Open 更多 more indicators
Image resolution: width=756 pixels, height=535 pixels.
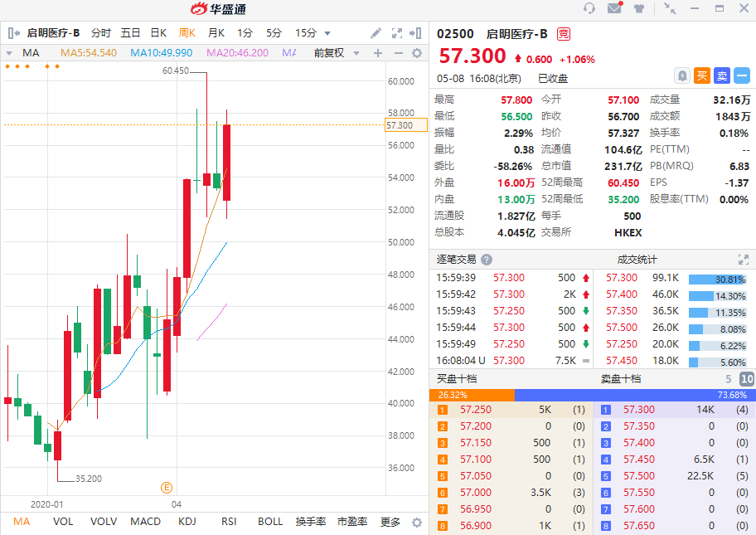coord(390,522)
